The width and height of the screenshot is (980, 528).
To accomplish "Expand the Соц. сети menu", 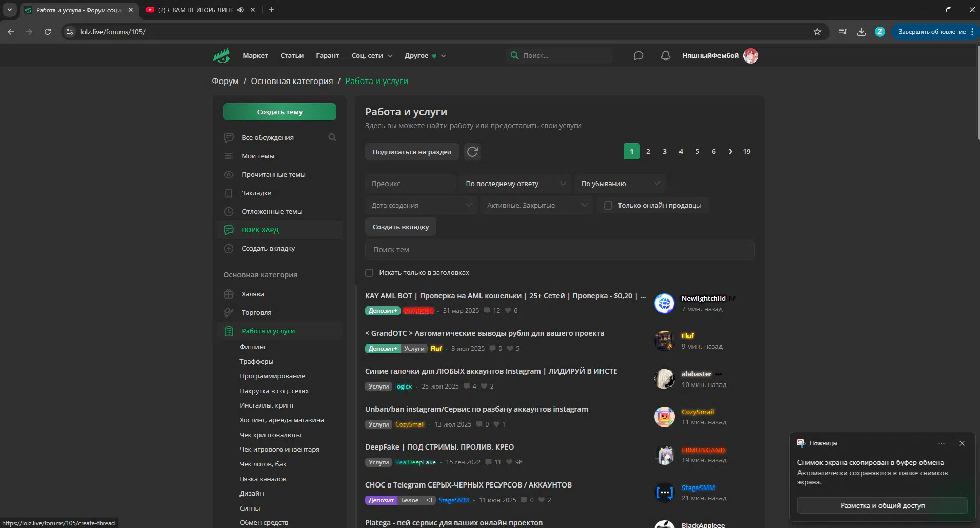I will click(x=372, y=55).
